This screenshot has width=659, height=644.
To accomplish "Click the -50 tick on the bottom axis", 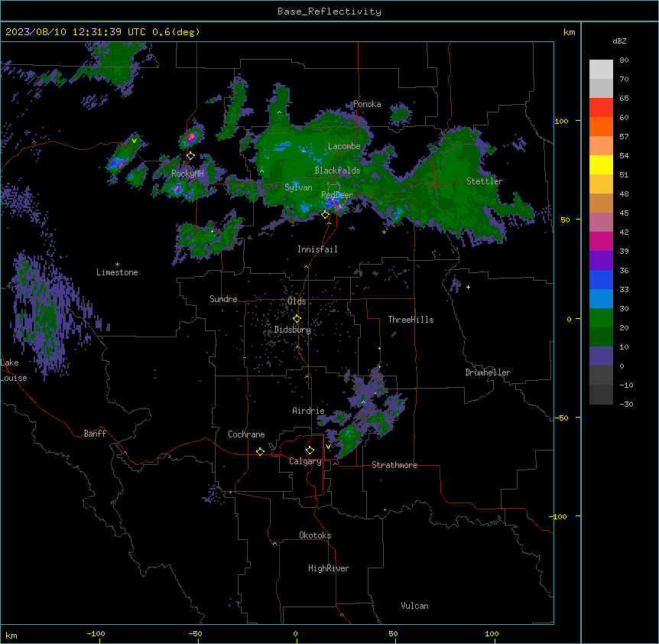I will click(x=195, y=633).
